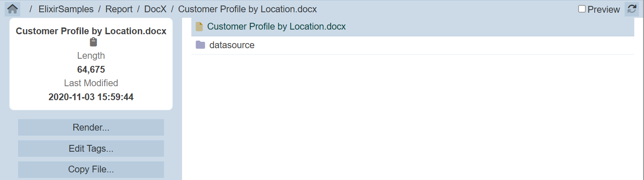The width and height of the screenshot is (644, 180).
Task: Click the bold file name heading in the info card
Action: coord(91,31)
